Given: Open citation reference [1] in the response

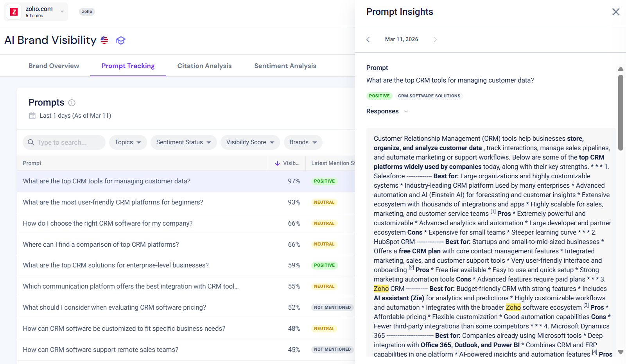Looking at the screenshot, I should (x=493, y=212).
